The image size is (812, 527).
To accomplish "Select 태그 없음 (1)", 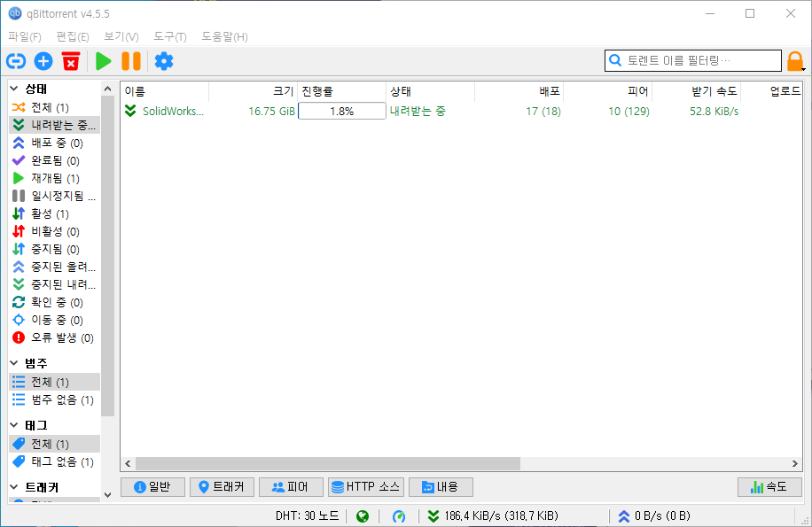I will point(54,461).
